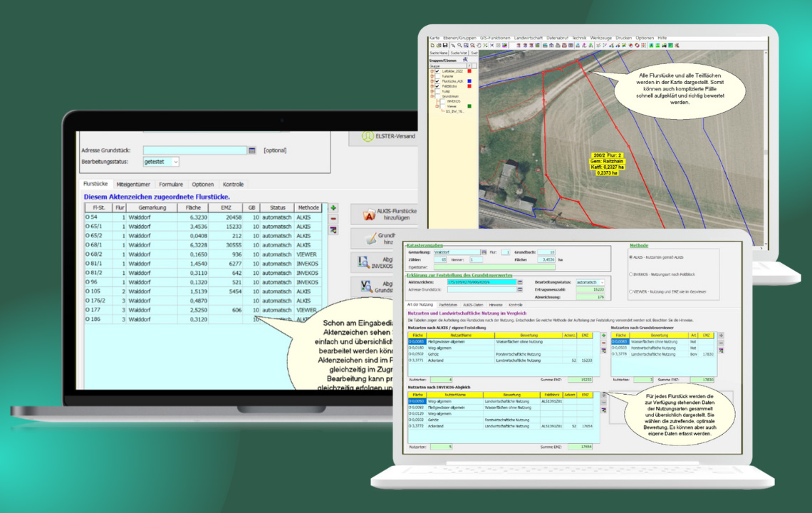Expand Flurstücke_ALK tree node
The height and width of the screenshot is (513, 812).
click(x=432, y=81)
